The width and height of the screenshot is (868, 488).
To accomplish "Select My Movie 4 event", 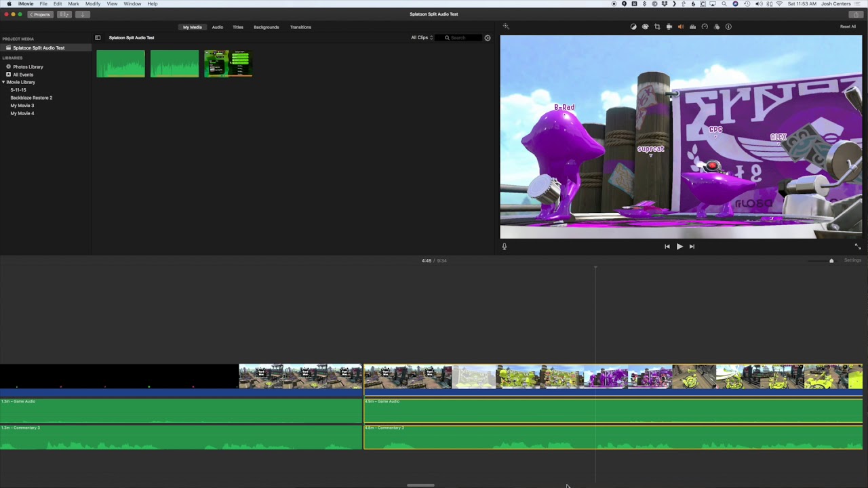I will pyautogui.click(x=22, y=113).
